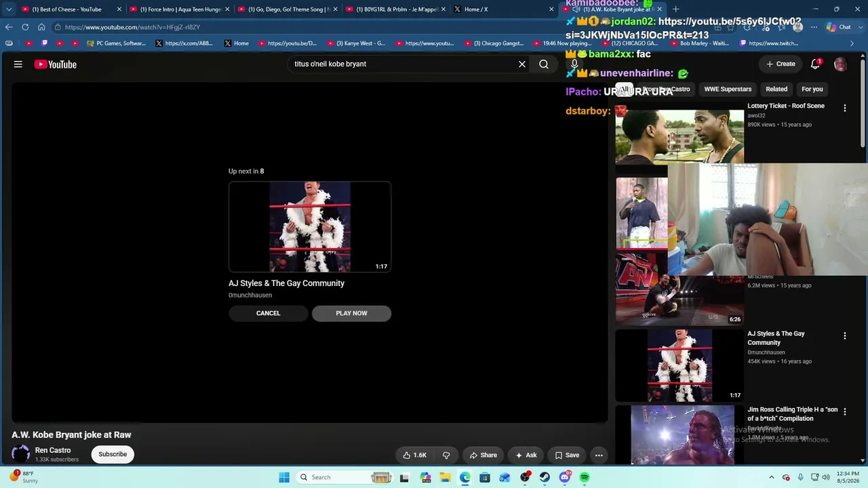Open the tab search dropdown in browser
Screen dimensions: 868x488
click(8, 9)
